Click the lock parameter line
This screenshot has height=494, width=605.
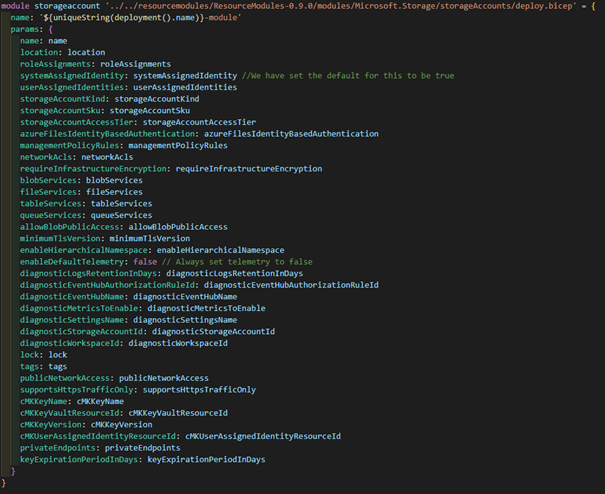point(30,355)
